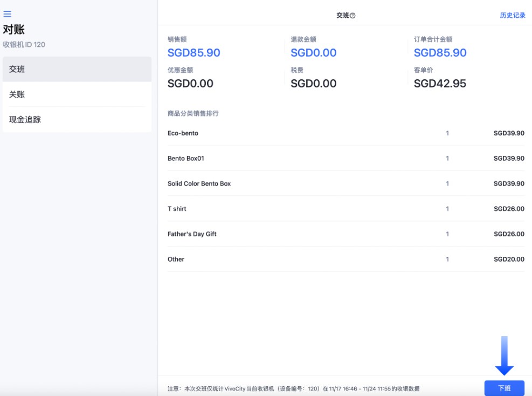The width and height of the screenshot is (532, 396).
Task: Open 历史记录 link
Action: tap(512, 16)
